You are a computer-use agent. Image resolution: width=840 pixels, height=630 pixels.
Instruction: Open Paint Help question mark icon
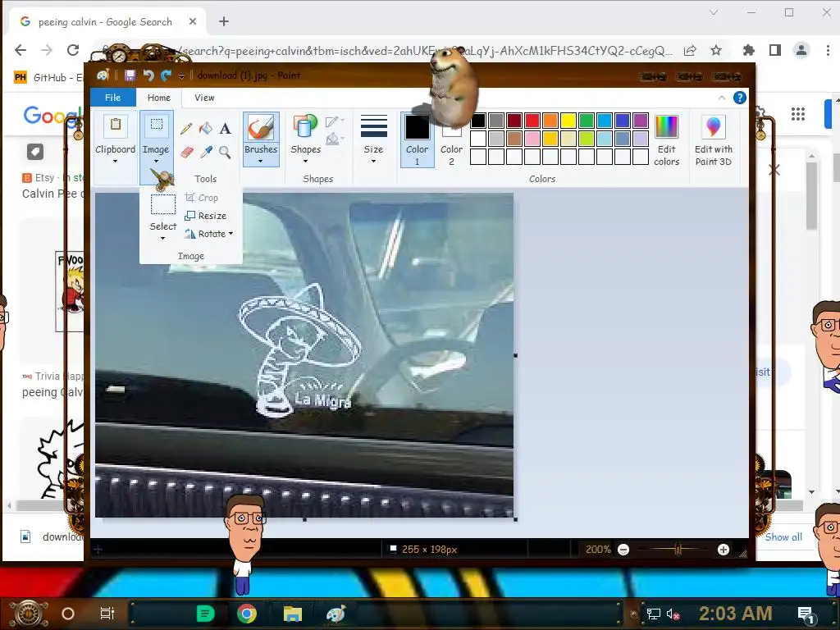(739, 98)
